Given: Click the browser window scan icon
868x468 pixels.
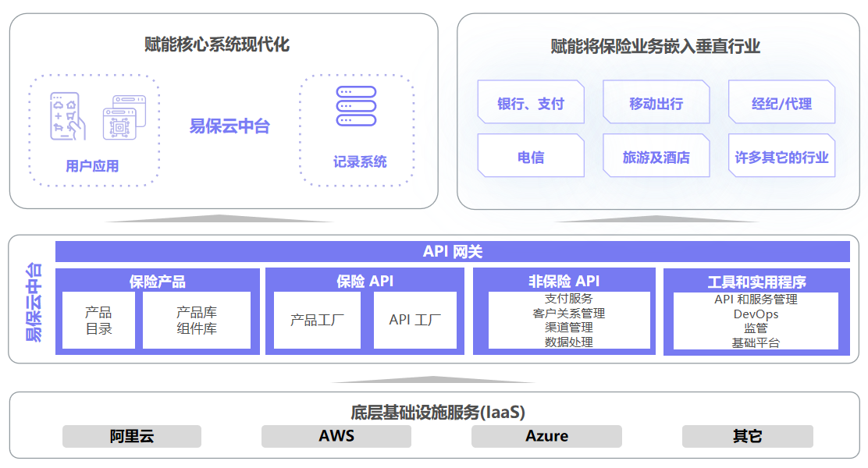Looking at the screenshot, I should point(124,118).
